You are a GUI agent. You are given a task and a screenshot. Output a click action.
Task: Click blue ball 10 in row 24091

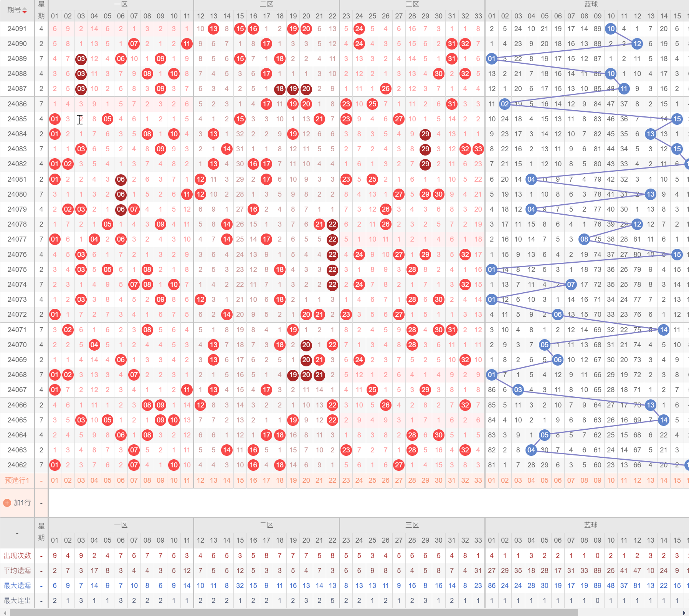(611, 29)
